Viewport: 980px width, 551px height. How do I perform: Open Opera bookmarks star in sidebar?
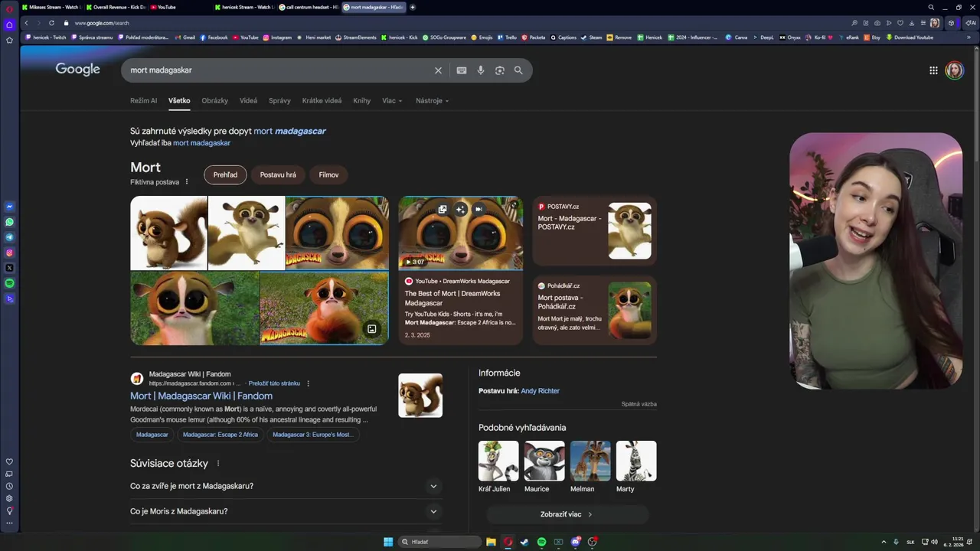tap(9, 40)
